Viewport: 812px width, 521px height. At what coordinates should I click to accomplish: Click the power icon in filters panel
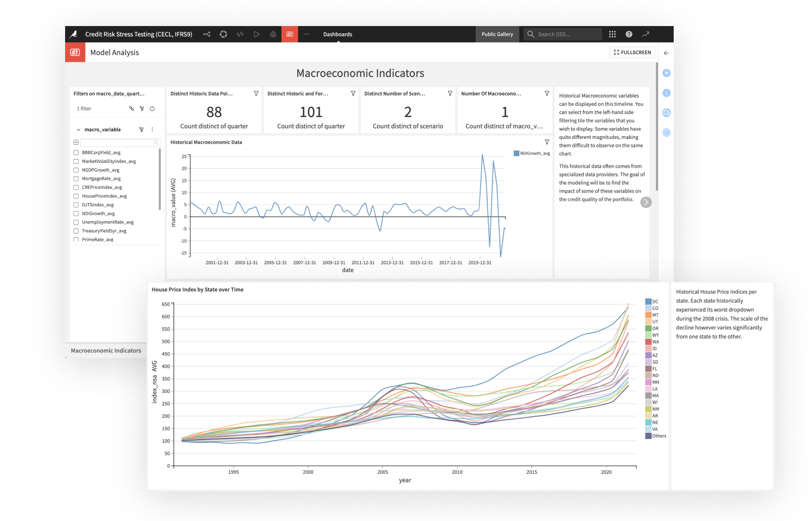152,109
